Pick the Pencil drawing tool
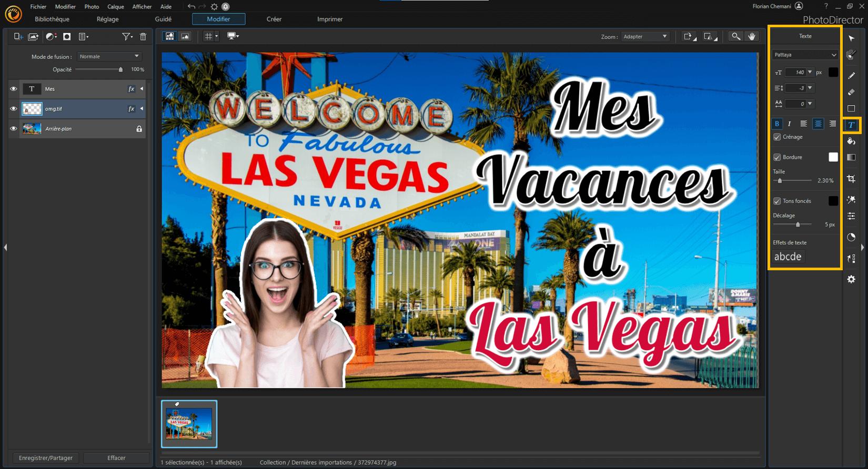868x469 pixels. (x=851, y=76)
